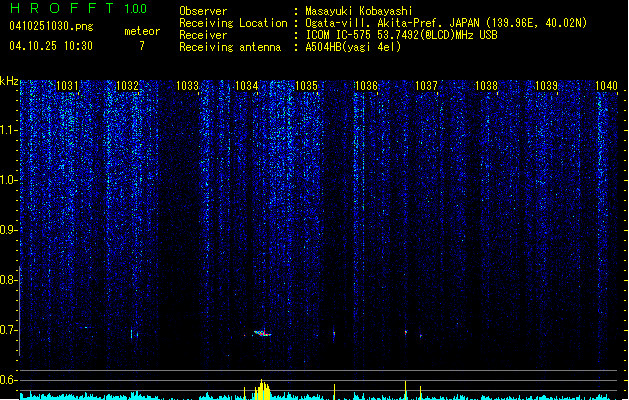Select the observer name Masayuki Kobayashi
This screenshot has width=629, height=400.
pyautogui.click(x=359, y=11)
